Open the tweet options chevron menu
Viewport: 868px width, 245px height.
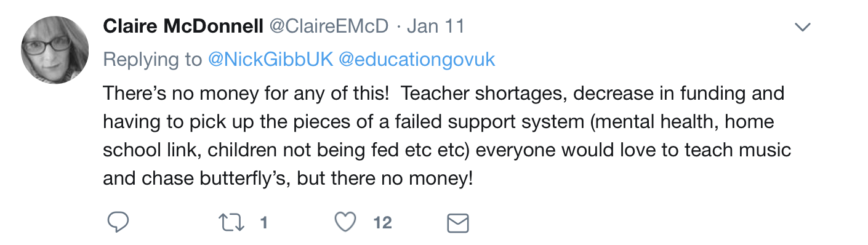coord(803,26)
